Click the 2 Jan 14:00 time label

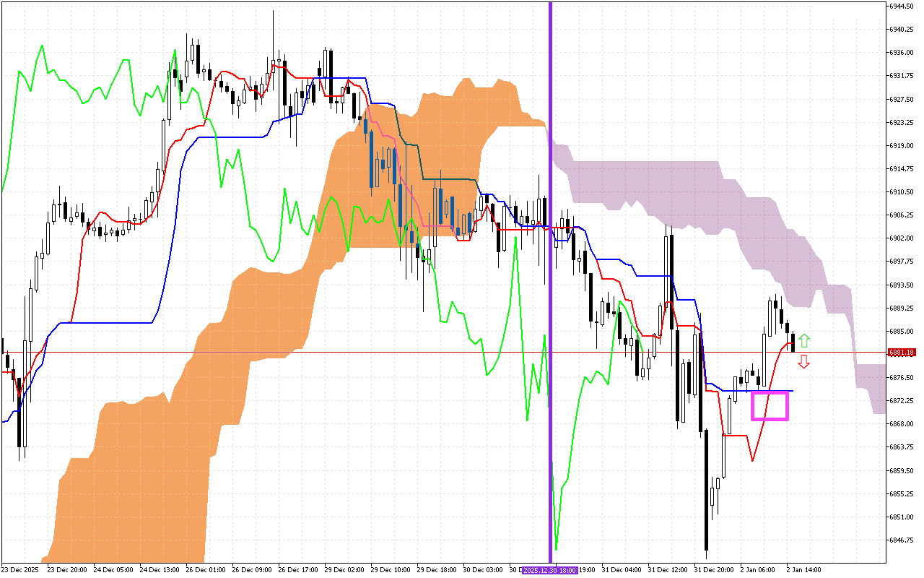pos(804,569)
